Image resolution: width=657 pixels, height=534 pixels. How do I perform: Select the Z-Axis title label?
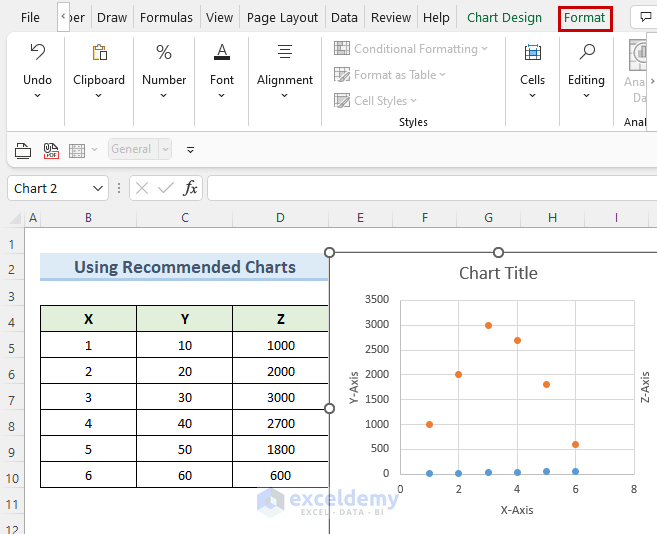point(645,386)
